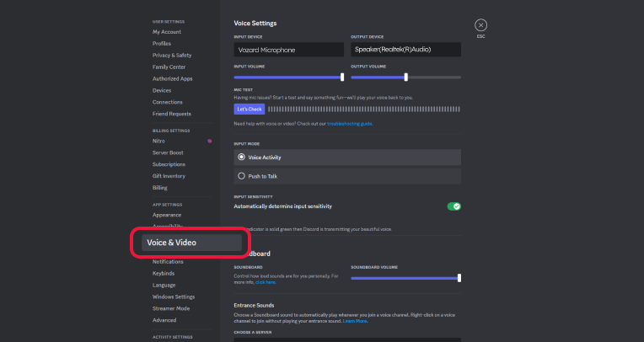Screen dimensions: 644x342
Task: Select the Voice Activity radio button
Action: pyautogui.click(x=241, y=158)
